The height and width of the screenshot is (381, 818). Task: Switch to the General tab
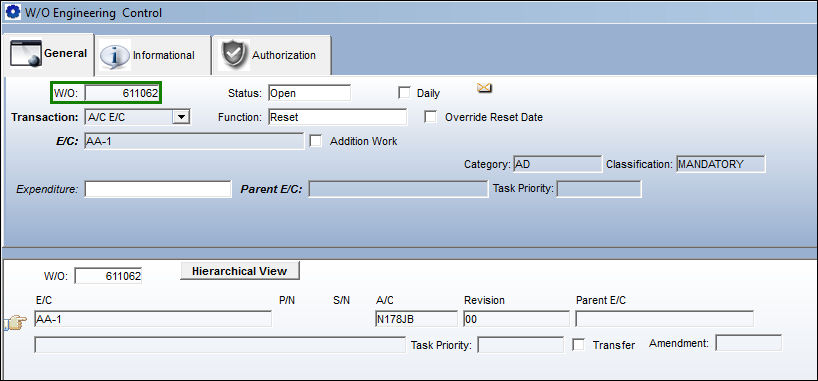pyautogui.click(x=49, y=54)
